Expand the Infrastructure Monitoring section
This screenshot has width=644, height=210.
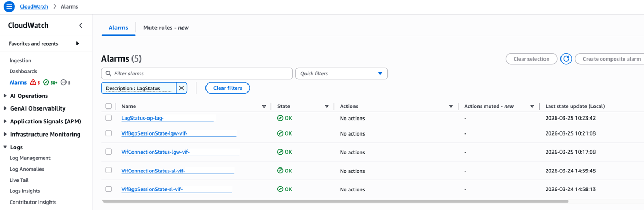tap(5, 135)
